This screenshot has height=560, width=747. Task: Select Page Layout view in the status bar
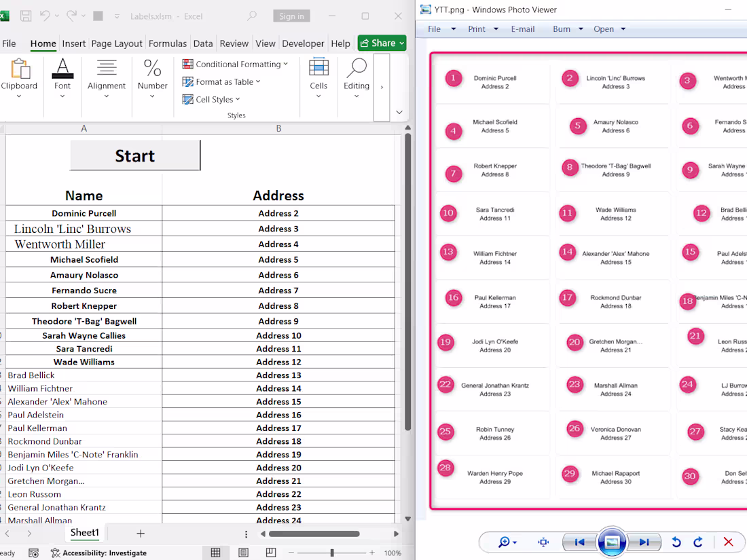[243, 553]
